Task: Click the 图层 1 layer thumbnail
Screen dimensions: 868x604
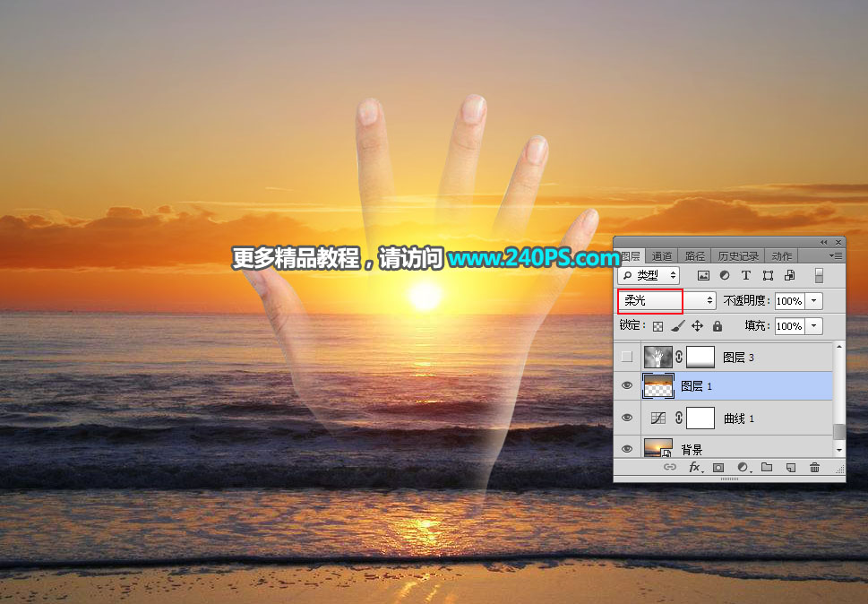Action: [x=658, y=386]
